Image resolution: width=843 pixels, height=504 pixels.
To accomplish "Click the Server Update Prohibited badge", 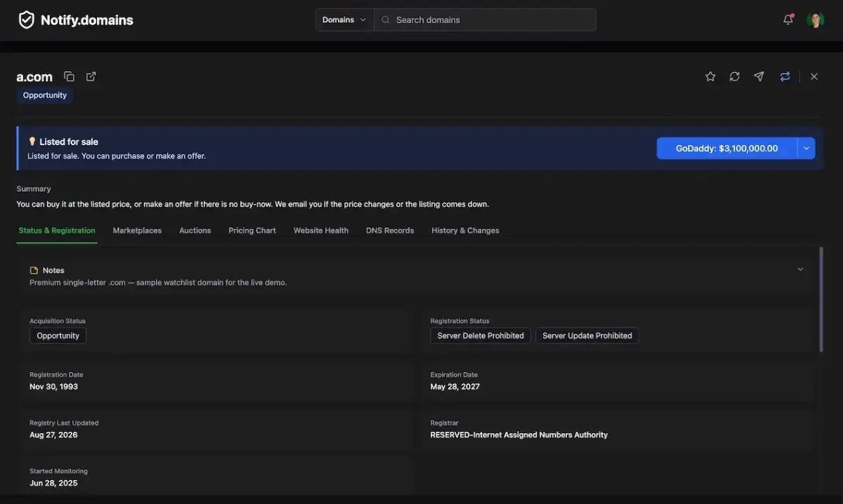I will [x=587, y=336].
